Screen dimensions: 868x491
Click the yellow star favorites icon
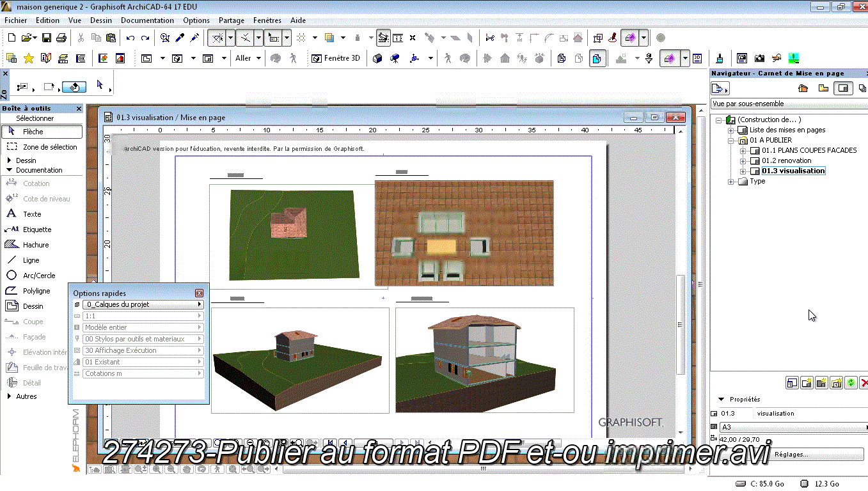click(29, 58)
